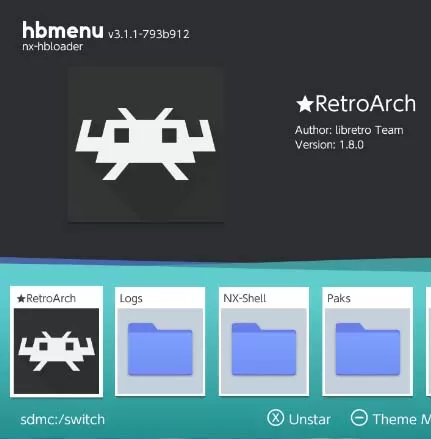Image resolution: width=431 pixels, height=439 pixels.
Task: Click the small star on RetroArch tile
Action: tap(21, 298)
